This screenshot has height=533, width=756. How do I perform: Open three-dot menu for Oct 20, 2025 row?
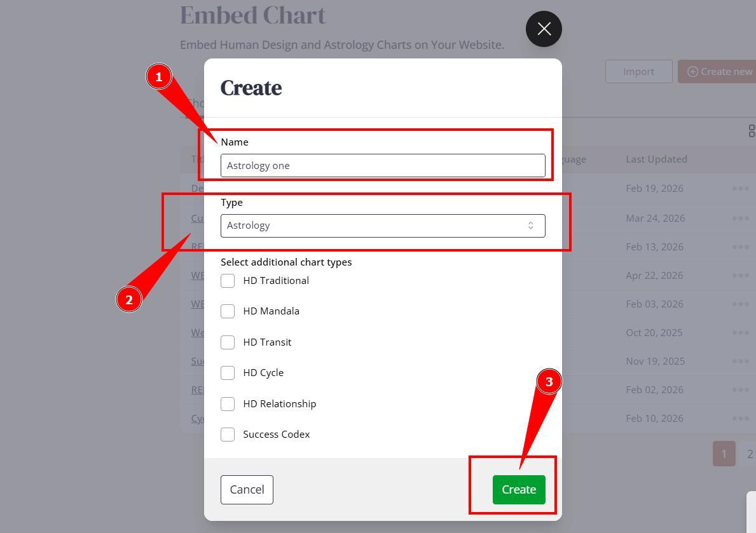pos(740,333)
